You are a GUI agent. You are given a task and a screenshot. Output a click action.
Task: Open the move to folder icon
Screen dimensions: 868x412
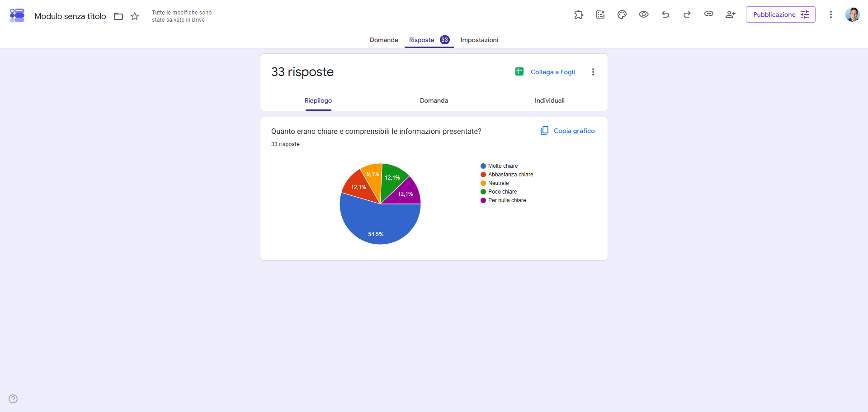(x=118, y=16)
